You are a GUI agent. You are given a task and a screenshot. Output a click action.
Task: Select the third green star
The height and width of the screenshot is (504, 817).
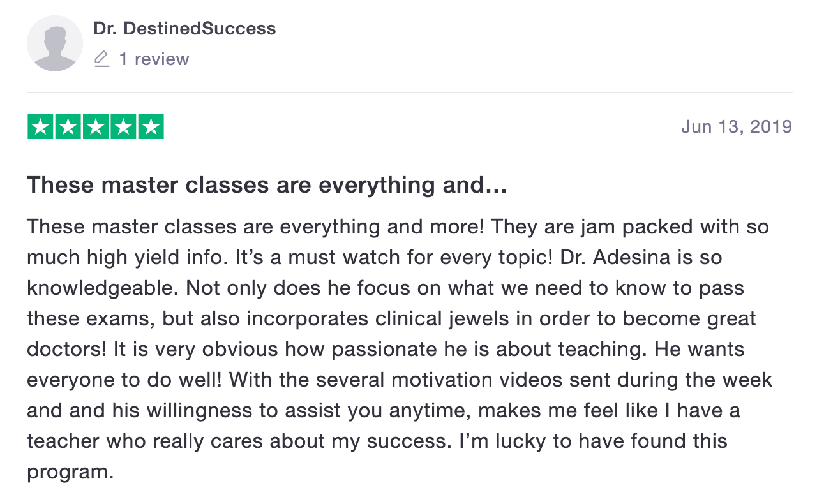pos(96,126)
